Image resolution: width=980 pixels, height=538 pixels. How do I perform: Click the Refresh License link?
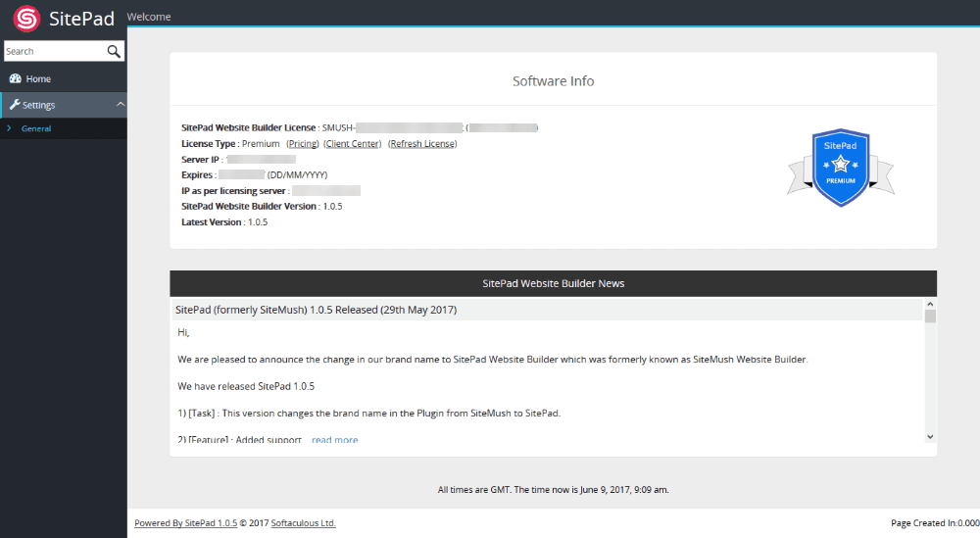(422, 144)
